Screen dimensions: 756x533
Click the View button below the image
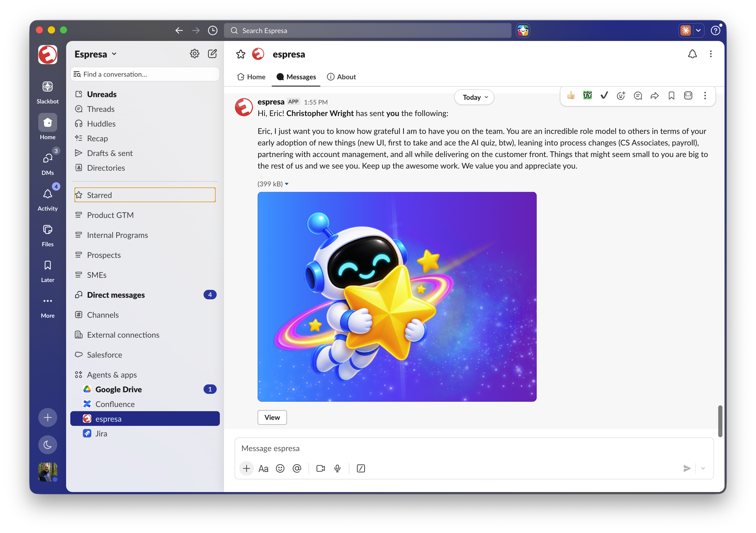pyautogui.click(x=272, y=417)
